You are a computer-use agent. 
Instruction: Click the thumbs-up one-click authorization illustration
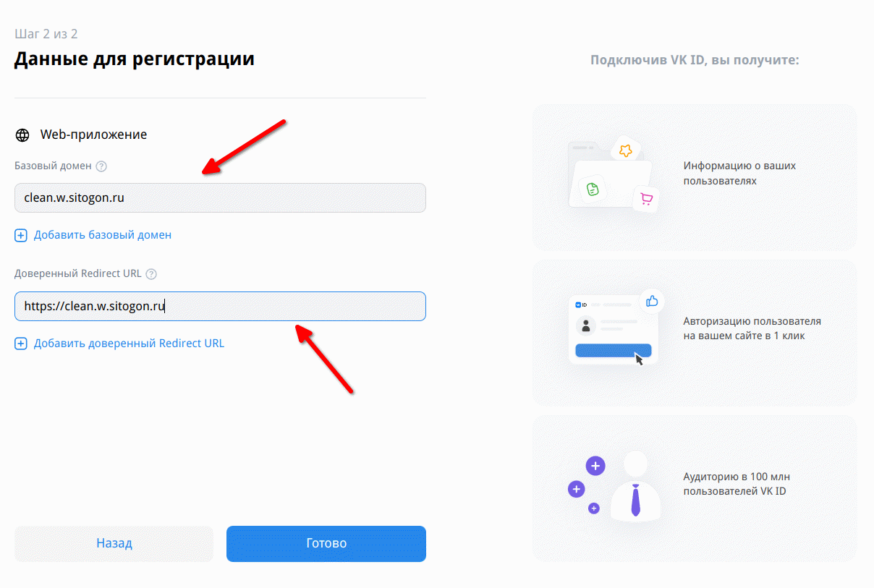(x=616, y=329)
